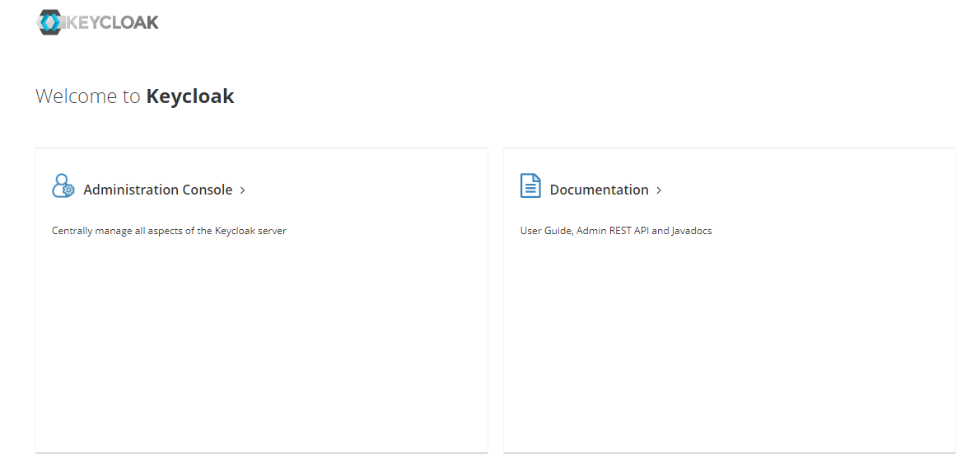Click the Administration Console card's blank area

pyautogui.click(x=261, y=346)
